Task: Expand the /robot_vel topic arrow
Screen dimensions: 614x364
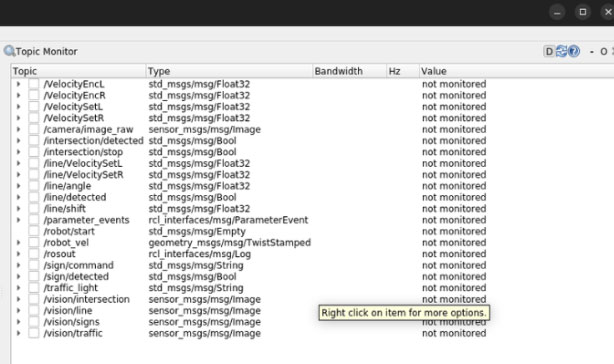Action: [18, 243]
